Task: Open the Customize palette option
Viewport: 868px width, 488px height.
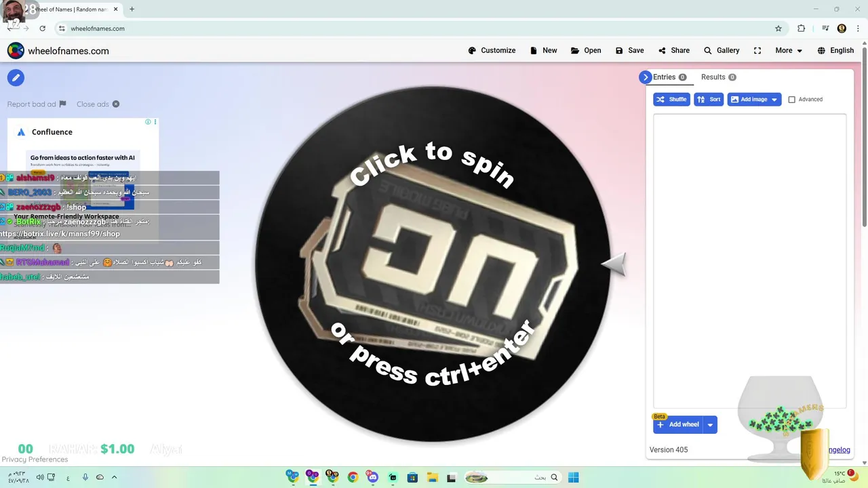Action: tap(492, 50)
